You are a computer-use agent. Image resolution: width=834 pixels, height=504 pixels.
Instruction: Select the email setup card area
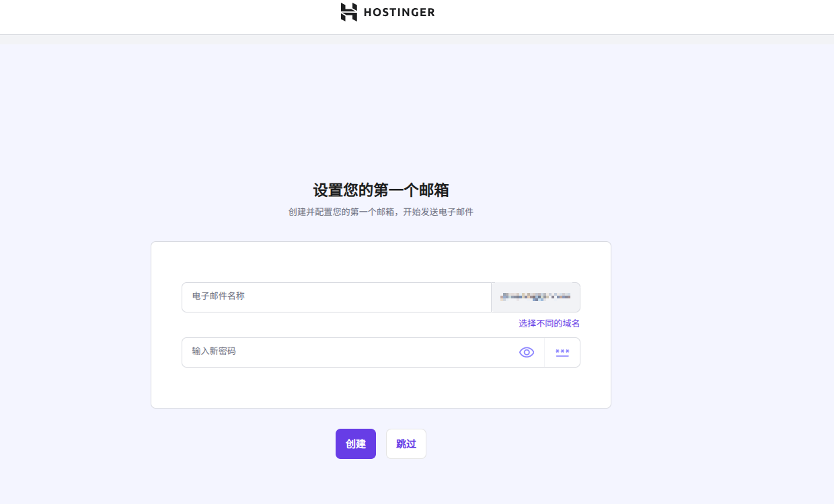tap(381, 325)
